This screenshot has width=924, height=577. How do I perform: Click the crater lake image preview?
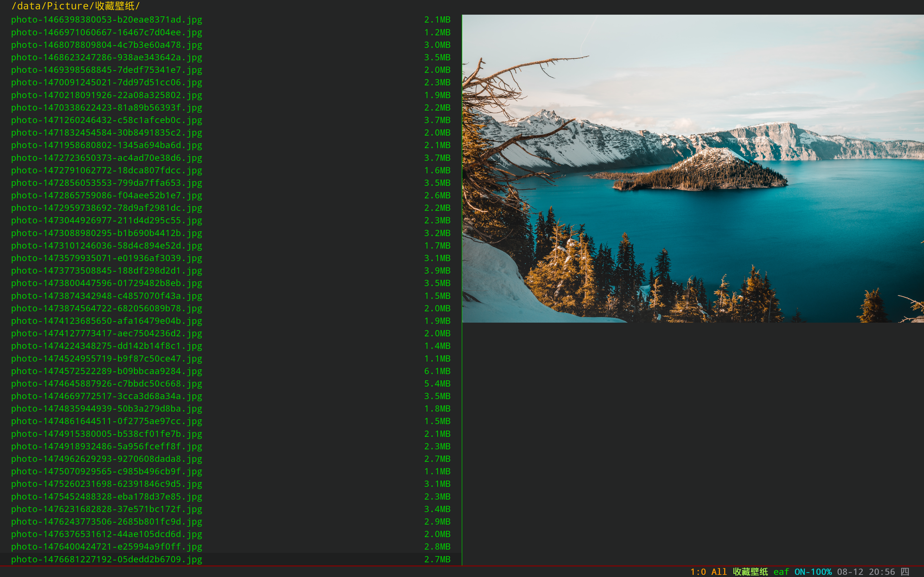pyautogui.click(x=693, y=169)
